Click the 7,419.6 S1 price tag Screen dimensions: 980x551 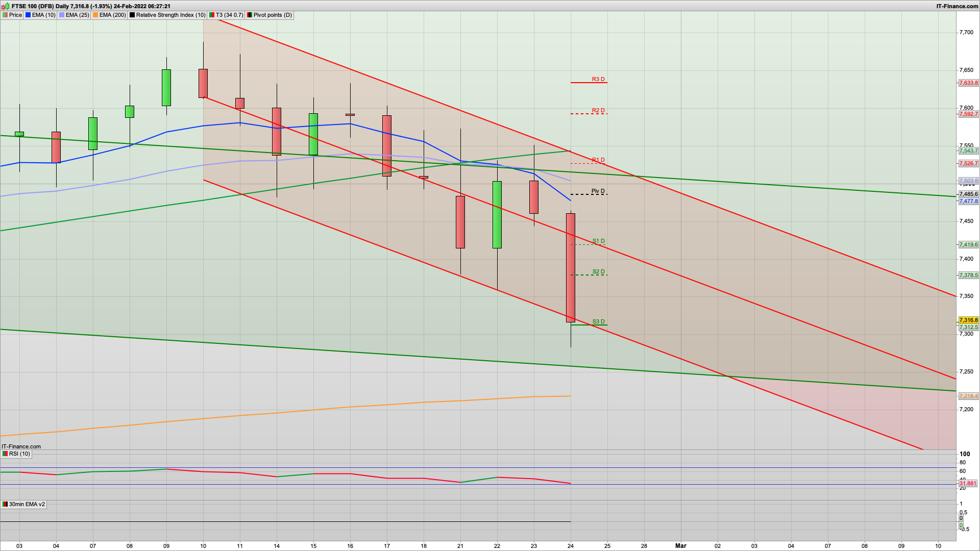tap(968, 244)
